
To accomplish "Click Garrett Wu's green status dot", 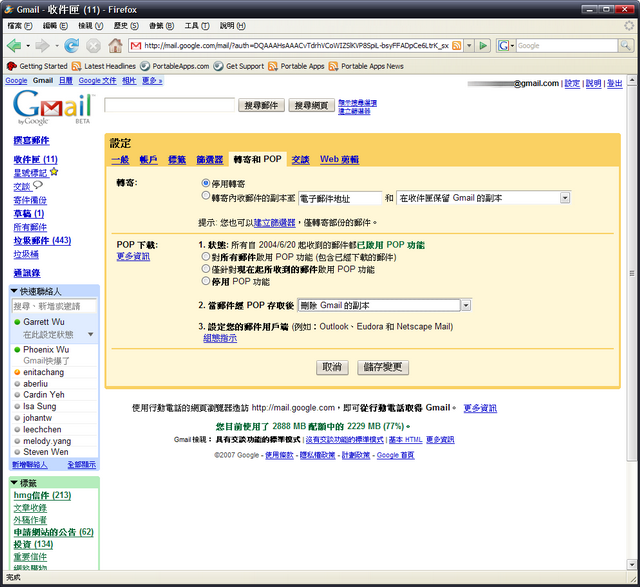I will 17,322.
